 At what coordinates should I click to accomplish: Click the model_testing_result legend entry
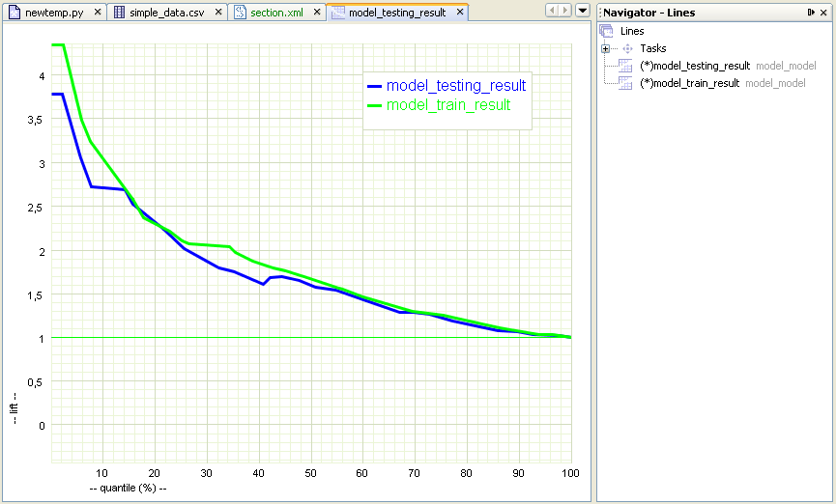coord(456,85)
